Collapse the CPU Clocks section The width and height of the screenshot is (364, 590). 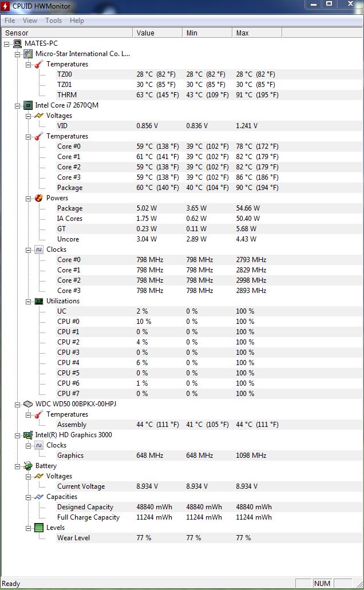pos(28,250)
